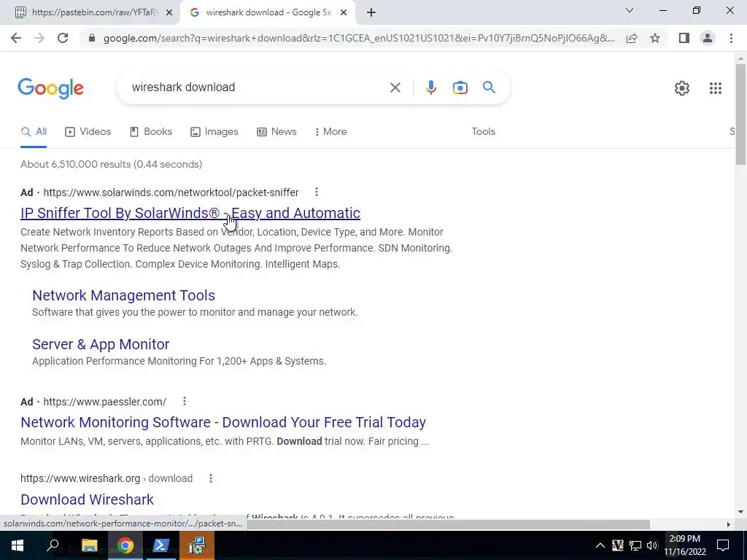
Task: Click the wireshark.org › download URL text
Action: [x=107, y=478]
